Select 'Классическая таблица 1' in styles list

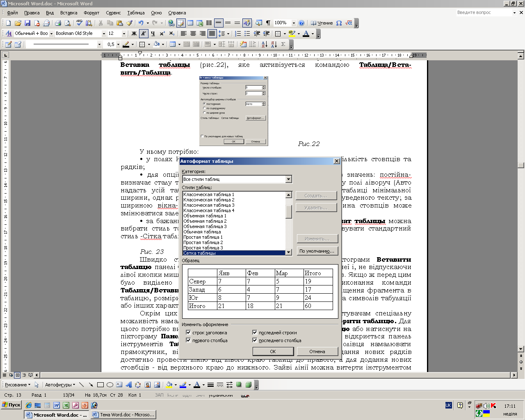tap(234, 194)
